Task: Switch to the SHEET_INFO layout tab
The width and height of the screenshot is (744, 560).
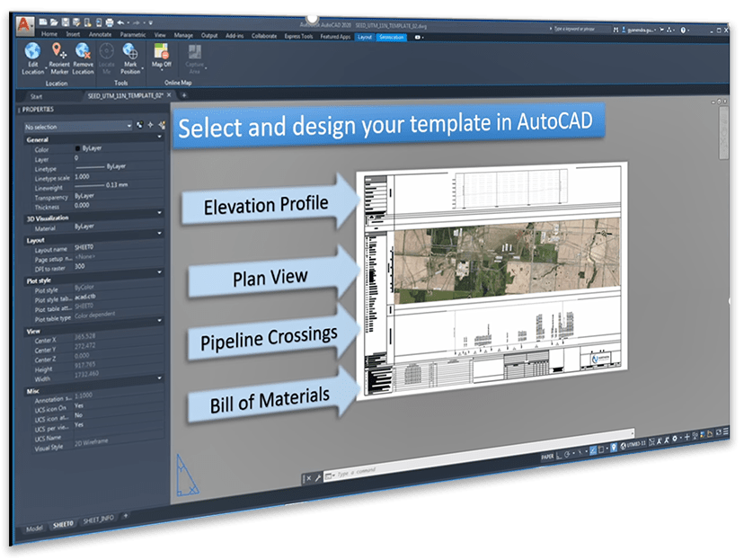Action: (98, 520)
